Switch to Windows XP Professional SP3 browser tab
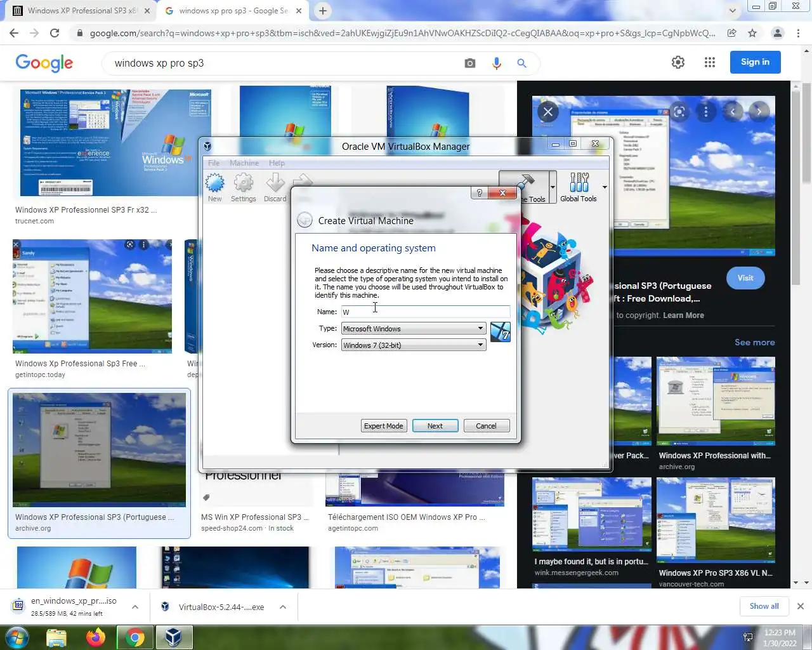 [81, 11]
